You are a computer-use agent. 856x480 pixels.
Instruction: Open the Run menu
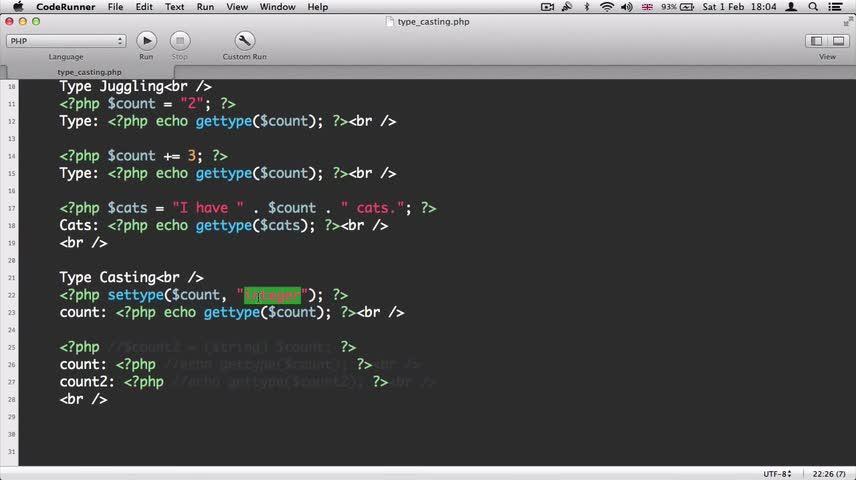205,7
